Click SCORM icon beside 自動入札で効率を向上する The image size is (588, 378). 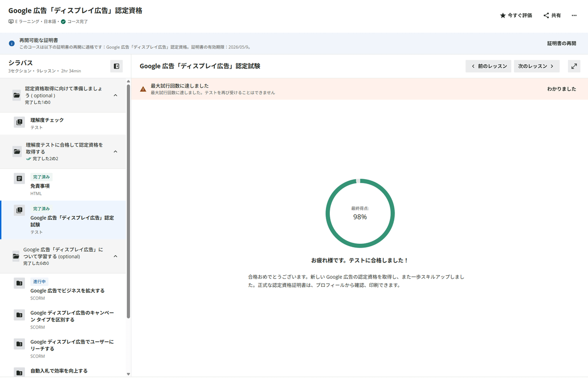pyautogui.click(x=19, y=372)
